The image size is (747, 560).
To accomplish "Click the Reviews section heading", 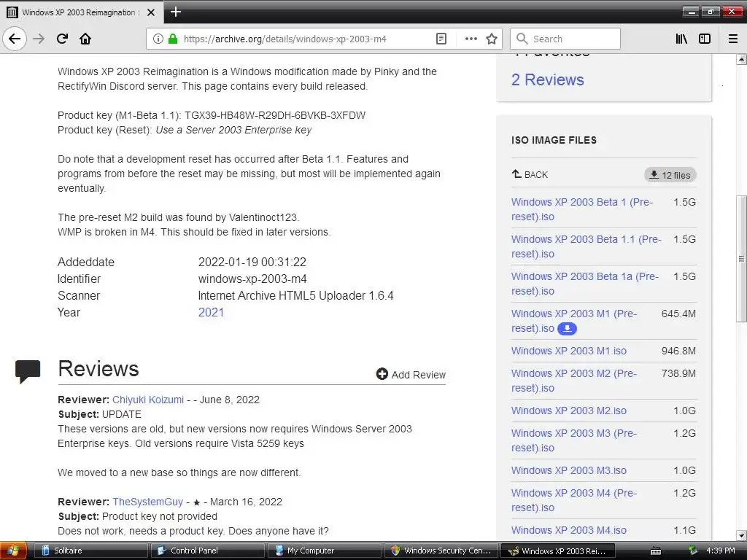I will click(98, 369).
